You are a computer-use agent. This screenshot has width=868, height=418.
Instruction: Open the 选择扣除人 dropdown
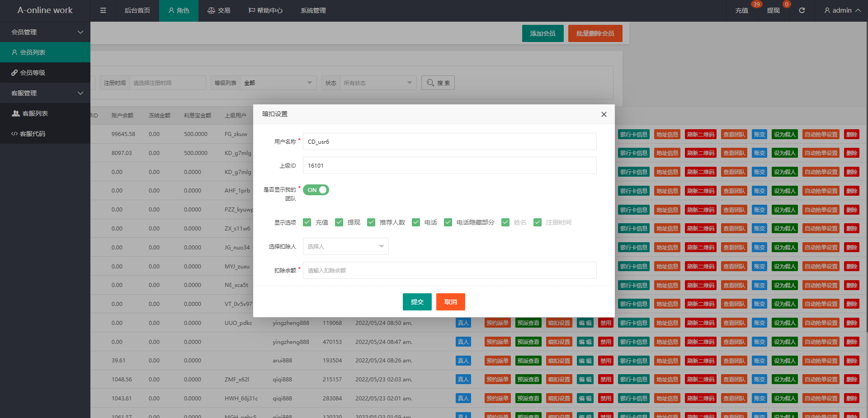[345, 246]
